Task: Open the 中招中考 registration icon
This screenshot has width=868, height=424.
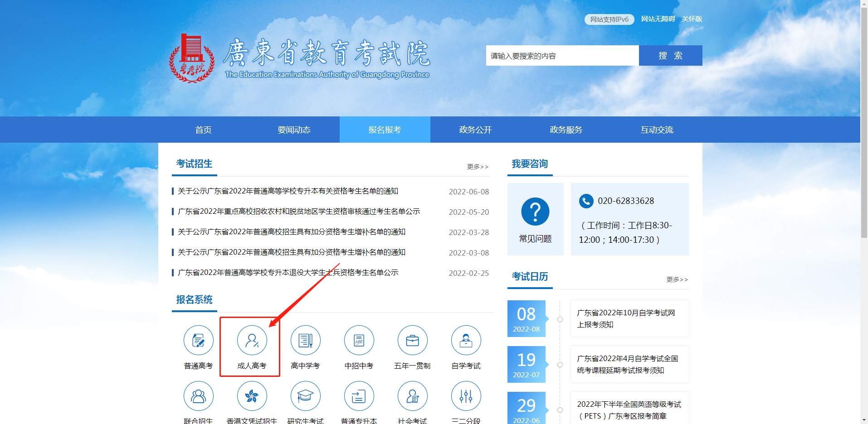Action: coord(359,340)
